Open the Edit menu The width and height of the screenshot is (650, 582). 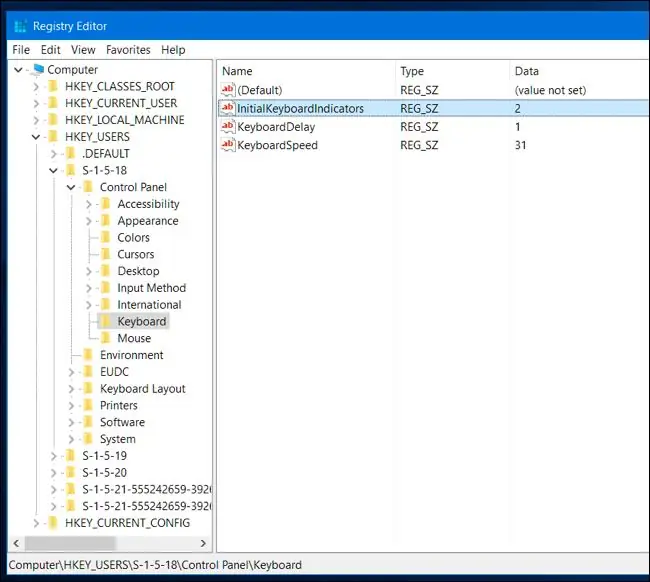51,50
